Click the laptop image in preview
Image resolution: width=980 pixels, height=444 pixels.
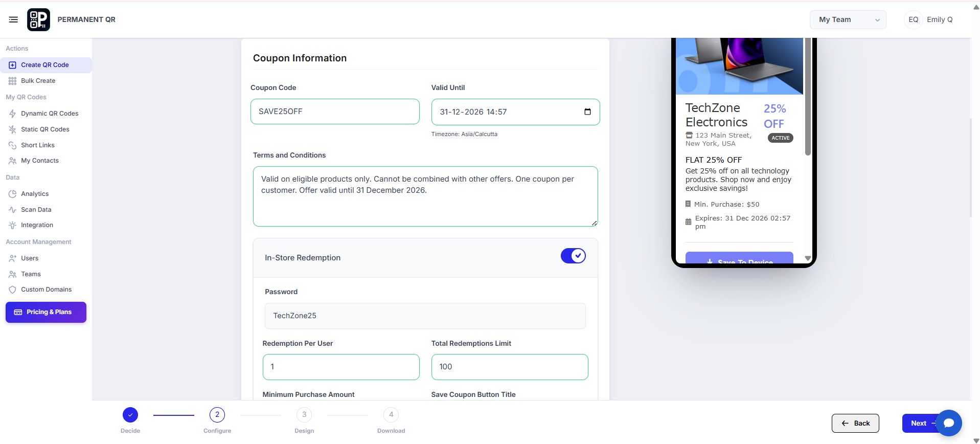(739, 66)
